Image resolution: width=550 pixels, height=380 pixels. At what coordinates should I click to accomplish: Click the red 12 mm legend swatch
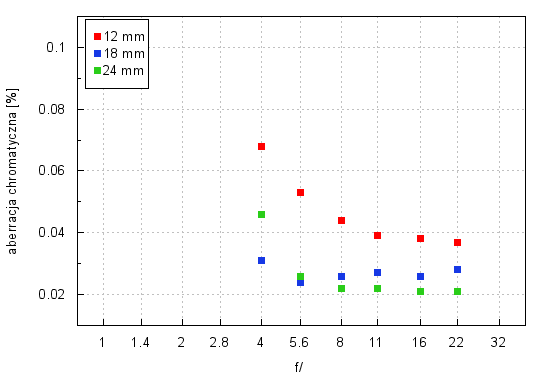(98, 36)
